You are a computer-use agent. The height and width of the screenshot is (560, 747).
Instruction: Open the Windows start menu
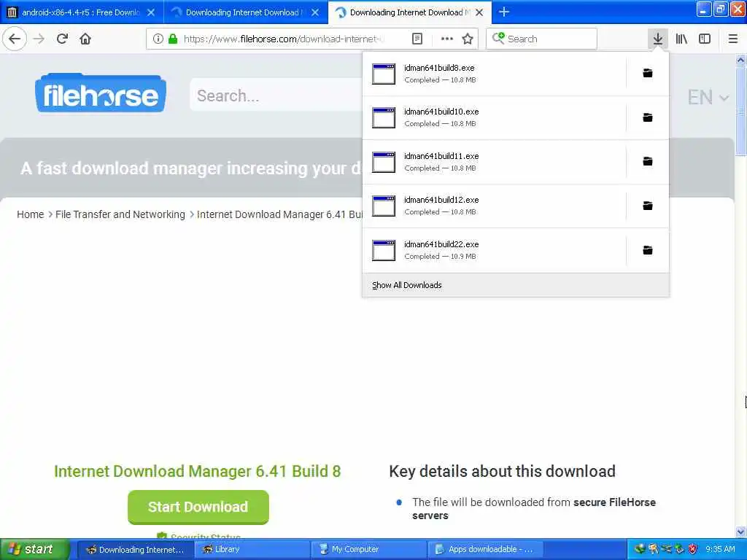(34, 549)
